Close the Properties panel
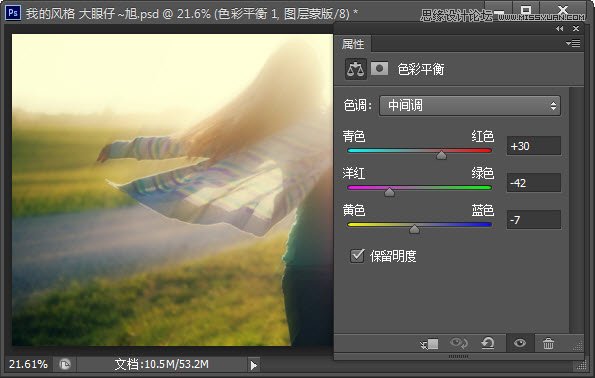This screenshot has width=595, height=378. 576,29
